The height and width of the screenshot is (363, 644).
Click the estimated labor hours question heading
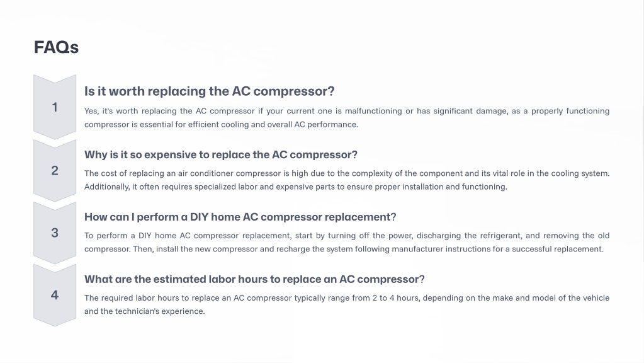[254, 279]
